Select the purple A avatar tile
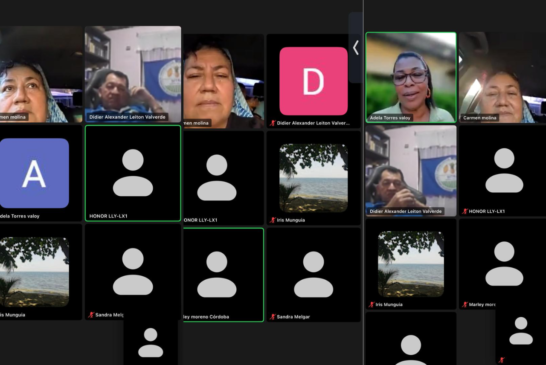546x365 pixels. [x=34, y=173]
